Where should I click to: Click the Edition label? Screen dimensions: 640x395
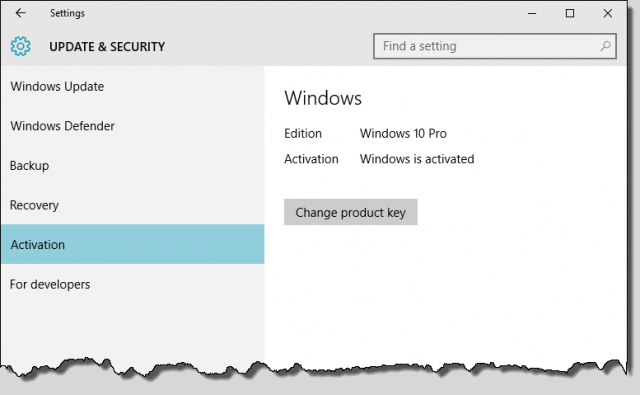[303, 133]
